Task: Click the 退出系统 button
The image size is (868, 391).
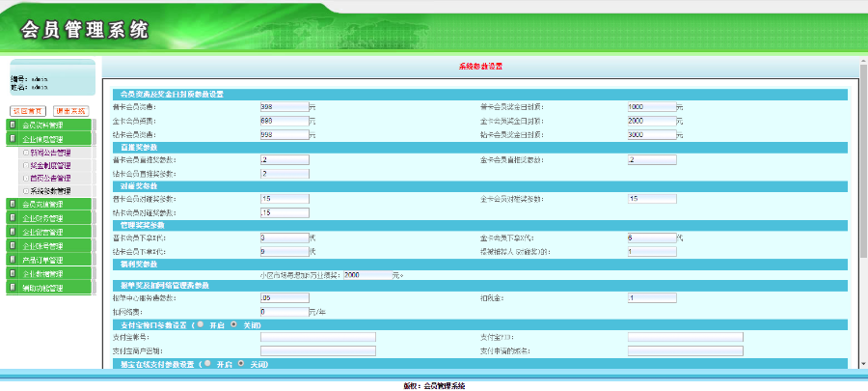Action: [x=69, y=111]
